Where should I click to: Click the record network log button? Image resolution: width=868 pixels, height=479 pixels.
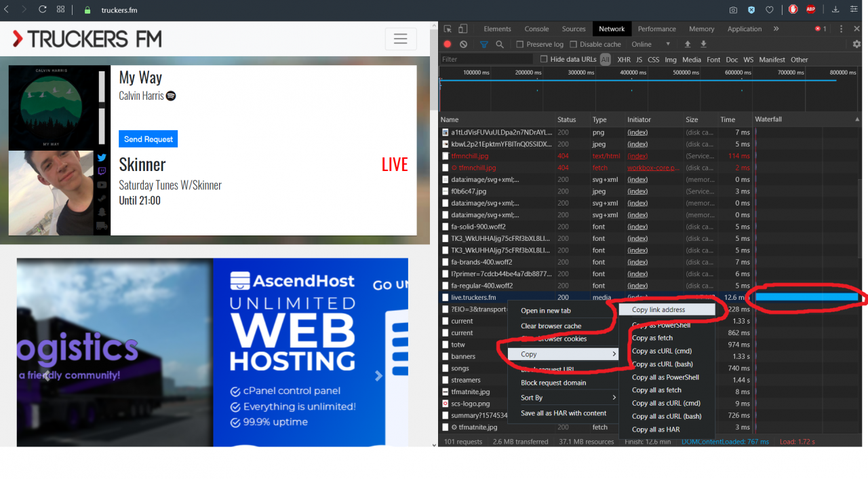pos(448,44)
